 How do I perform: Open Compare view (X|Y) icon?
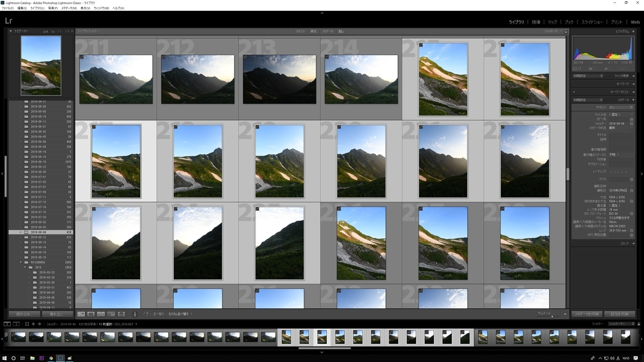point(101,314)
